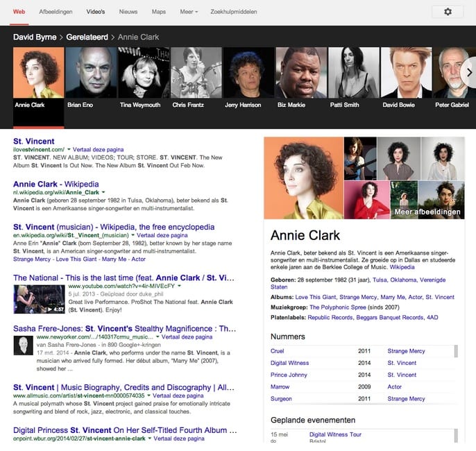Open The Polyphonic Spree link
Viewport: 476px width, 451px height.
[x=337, y=307]
